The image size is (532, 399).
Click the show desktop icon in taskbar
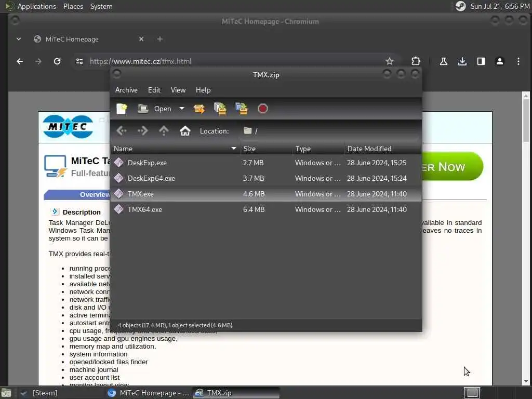coord(6,393)
